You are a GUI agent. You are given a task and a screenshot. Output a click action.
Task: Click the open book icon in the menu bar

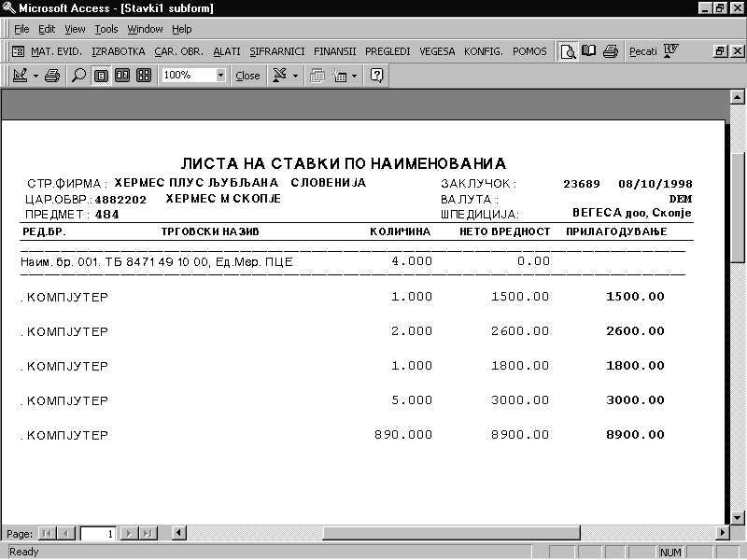coord(589,51)
